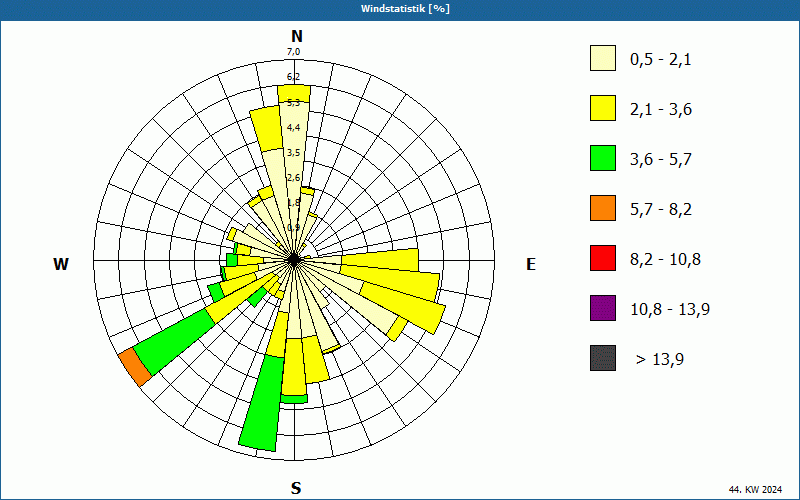Screen dimensions: 800x500
Task: Click the 2,1 - 3,6 yellow legend swatch
Action: [x=603, y=108]
